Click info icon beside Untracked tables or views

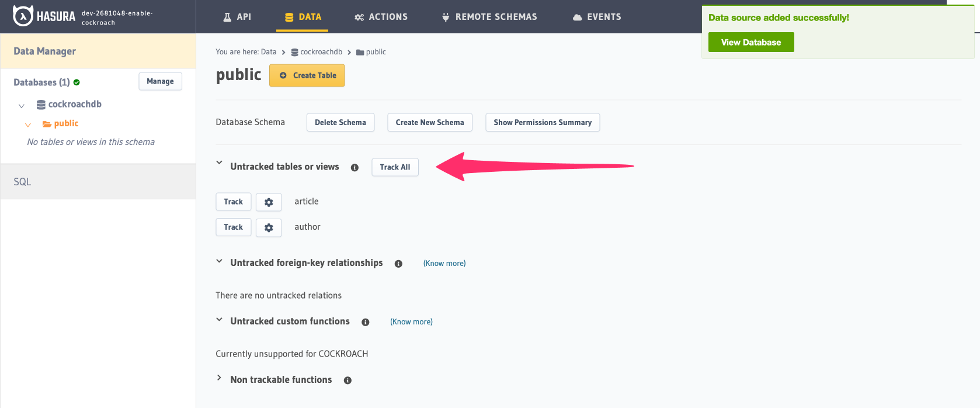(x=355, y=168)
